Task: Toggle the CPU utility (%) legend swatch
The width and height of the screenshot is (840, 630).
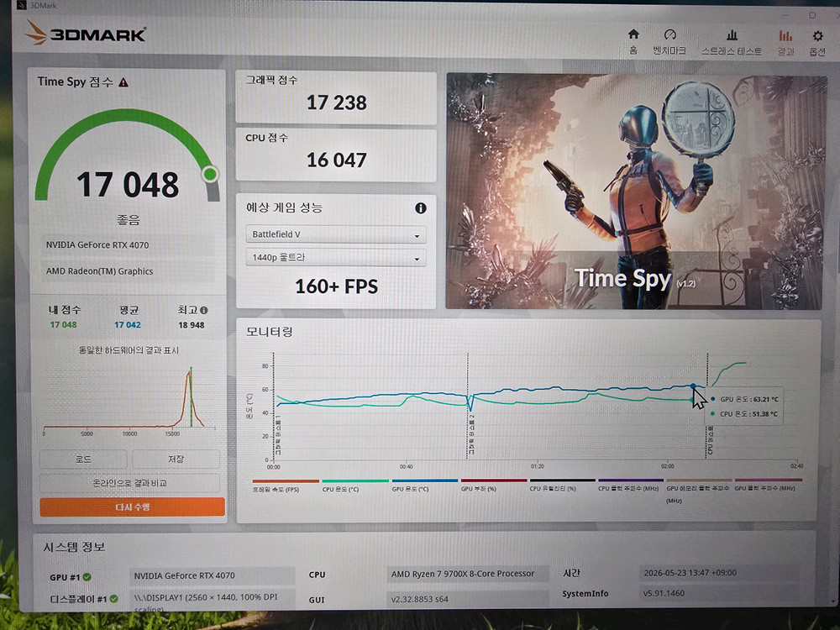Action: click(x=563, y=480)
